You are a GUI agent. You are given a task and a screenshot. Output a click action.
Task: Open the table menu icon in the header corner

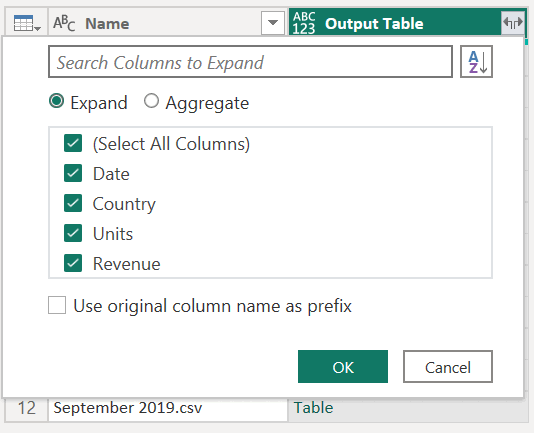click(27, 23)
